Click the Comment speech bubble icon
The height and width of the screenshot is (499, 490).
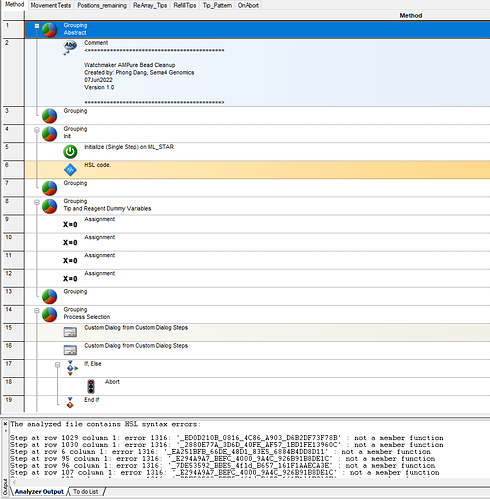click(70, 47)
